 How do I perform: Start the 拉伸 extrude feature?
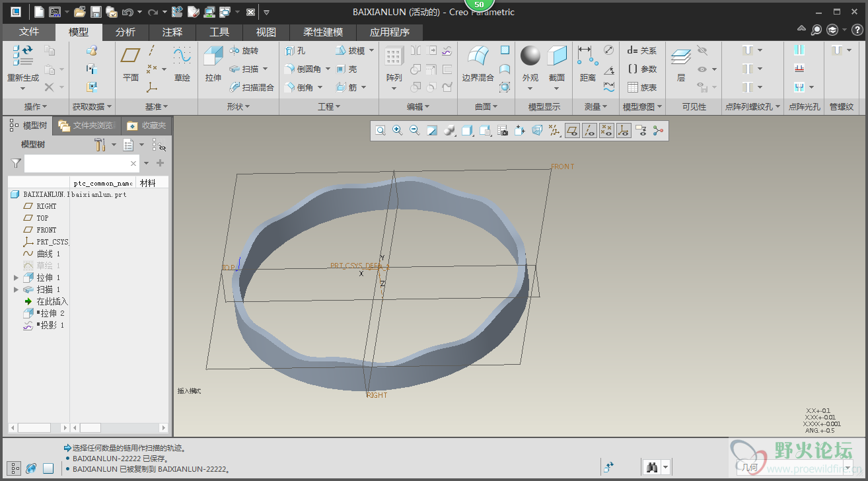coord(213,63)
